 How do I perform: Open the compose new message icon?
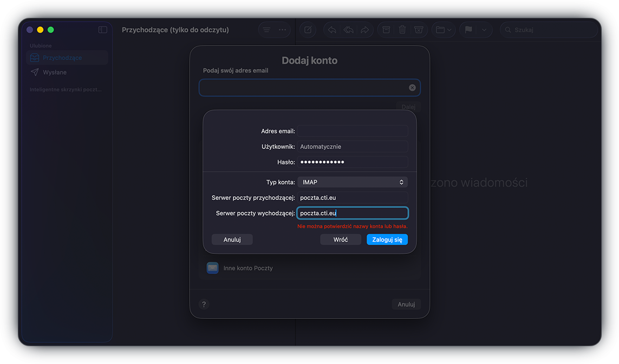pyautogui.click(x=308, y=30)
